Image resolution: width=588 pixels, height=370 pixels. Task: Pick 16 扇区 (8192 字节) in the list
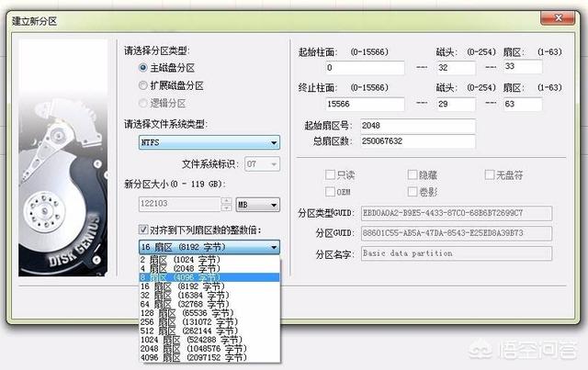click(209, 286)
